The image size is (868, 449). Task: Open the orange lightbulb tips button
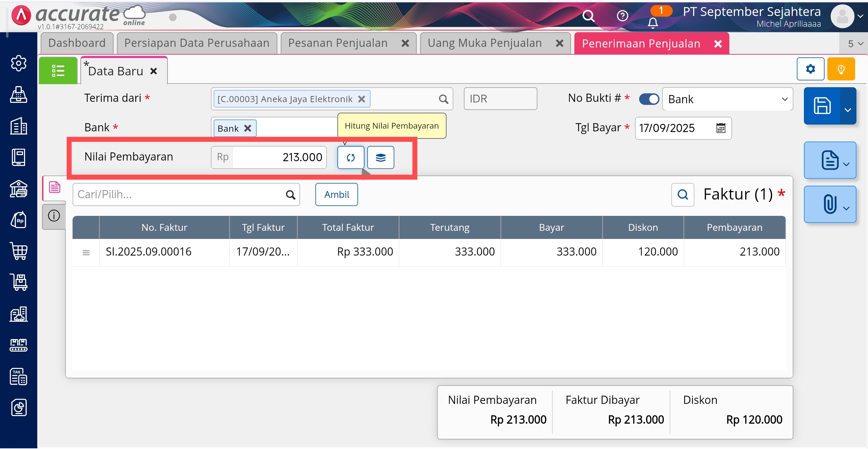tap(841, 69)
